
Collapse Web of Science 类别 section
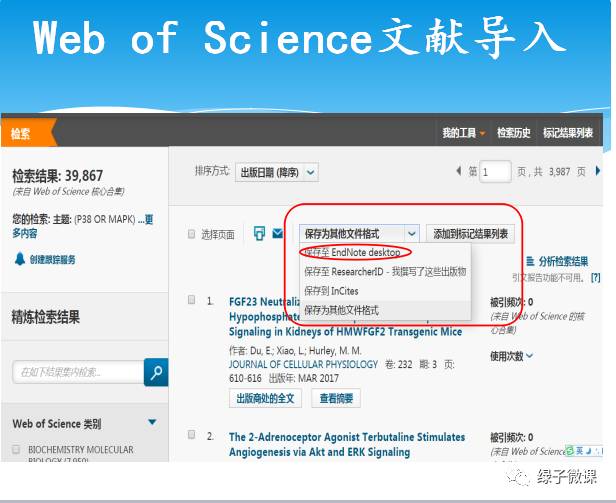click(152, 422)
